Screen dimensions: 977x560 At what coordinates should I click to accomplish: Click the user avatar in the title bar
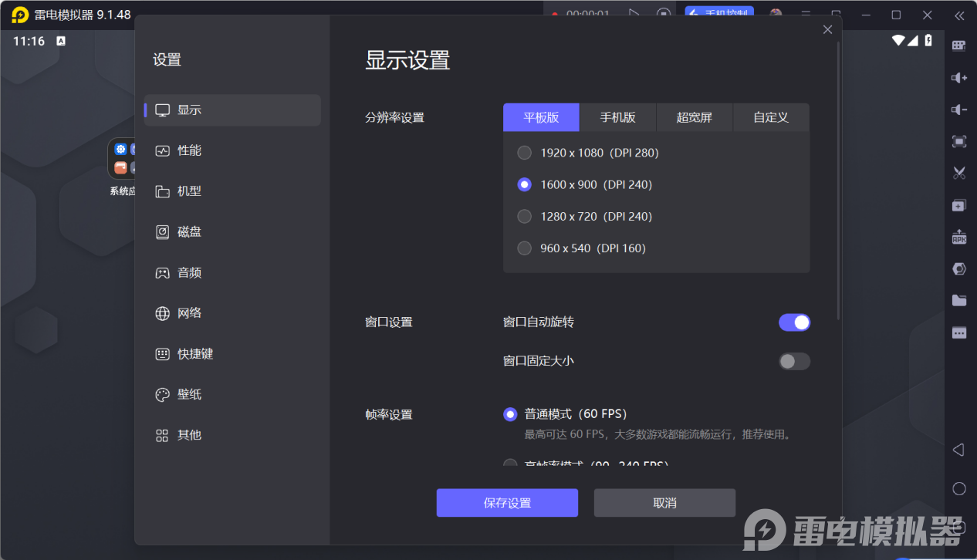coord(776,14)
